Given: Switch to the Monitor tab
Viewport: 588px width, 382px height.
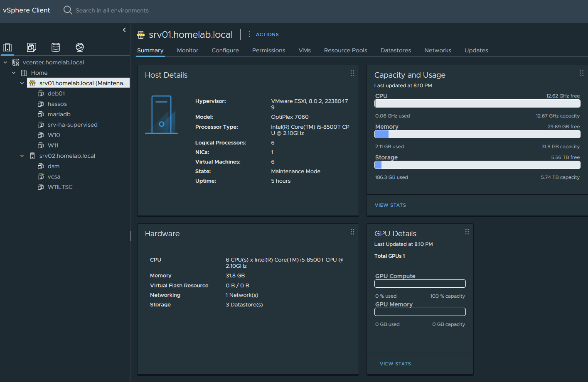Looking at the screenshot, I should pyautogui.click(x=187, y=50).
